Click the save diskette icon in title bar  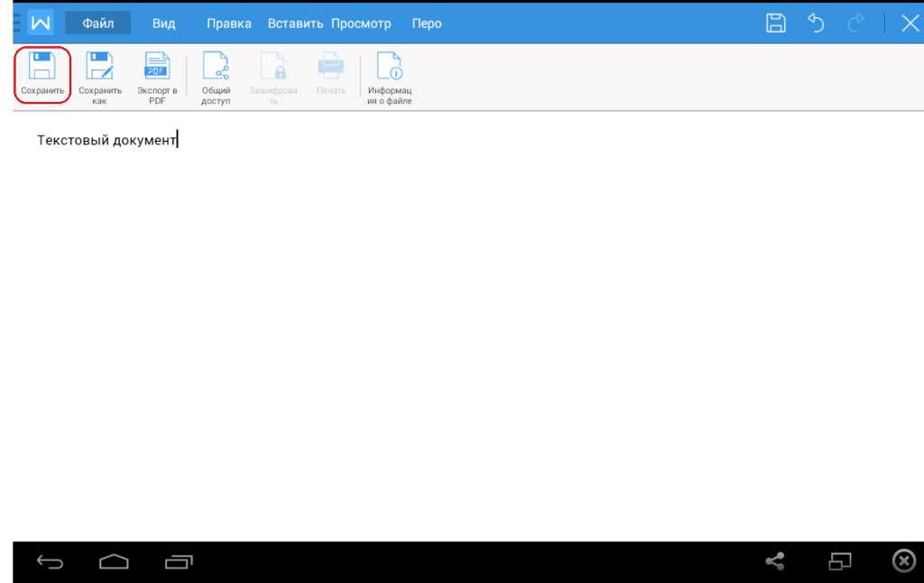pos(775,23)
